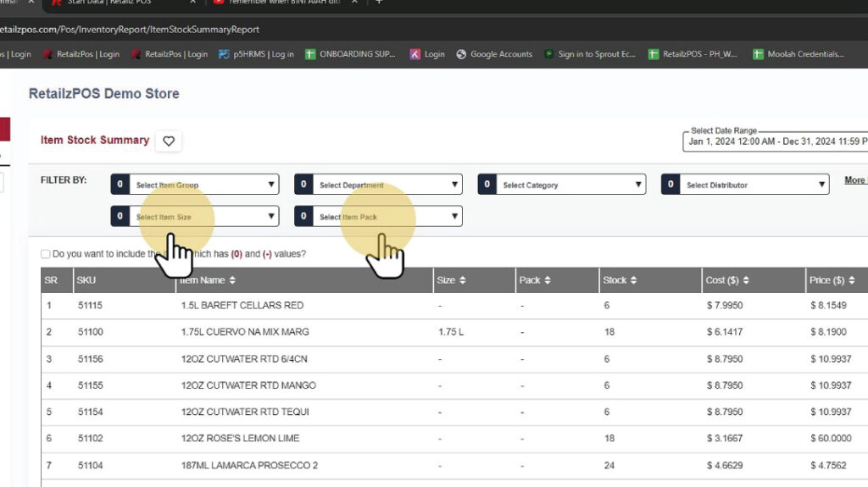This screenshot has width=868, height=487.
Task: Click the More filters link
Action: click(855, 180)
